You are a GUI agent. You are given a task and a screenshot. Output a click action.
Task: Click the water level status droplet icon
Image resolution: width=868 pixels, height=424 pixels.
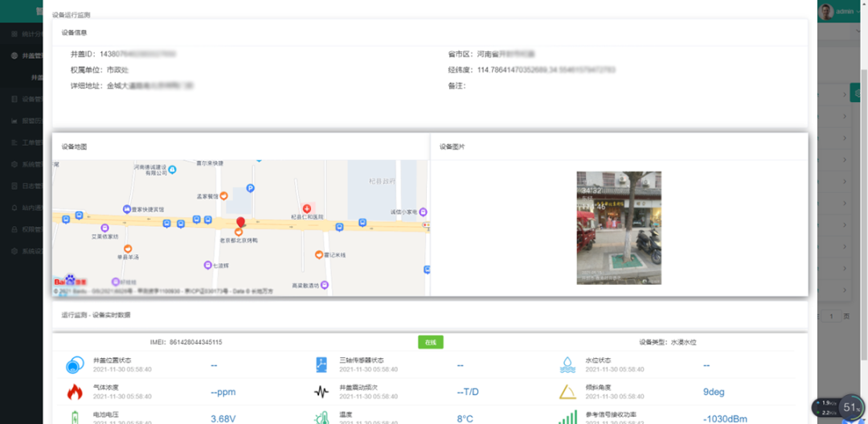(567, 365)
